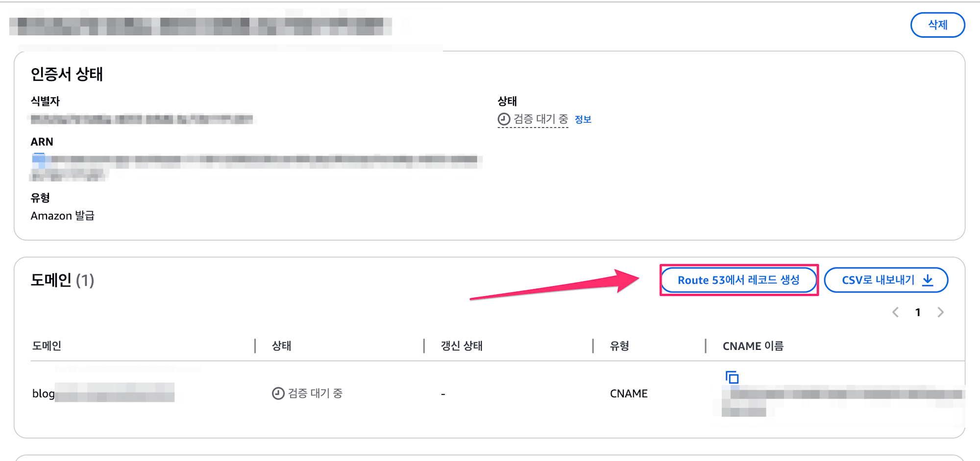Click Route 53에서 레코드 생성 button
This screenshot has height=461, width=980.
(738, 280)
